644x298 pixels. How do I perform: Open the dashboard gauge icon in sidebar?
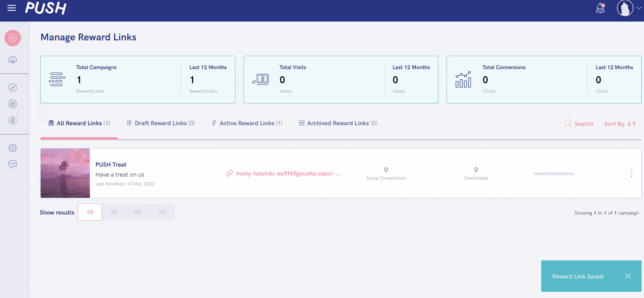tap(13, 60)
